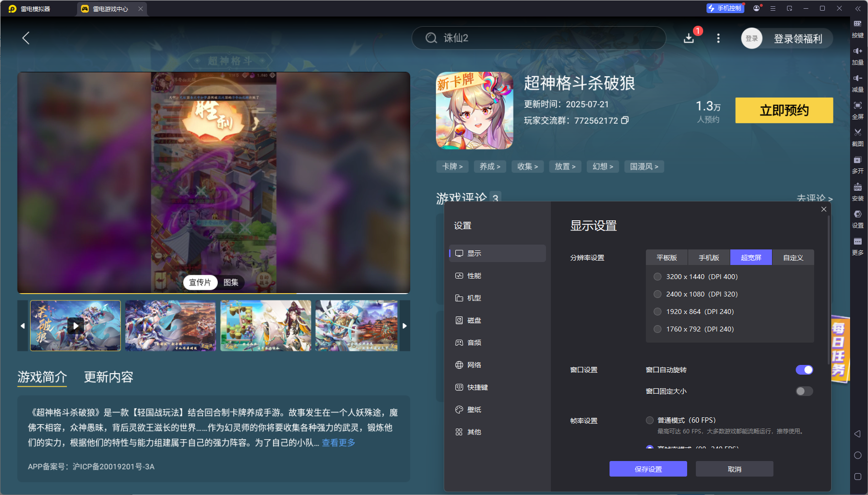Open 性能 settings section
Image resolution: width=868 pixels, height=495 pixels.
497,276
